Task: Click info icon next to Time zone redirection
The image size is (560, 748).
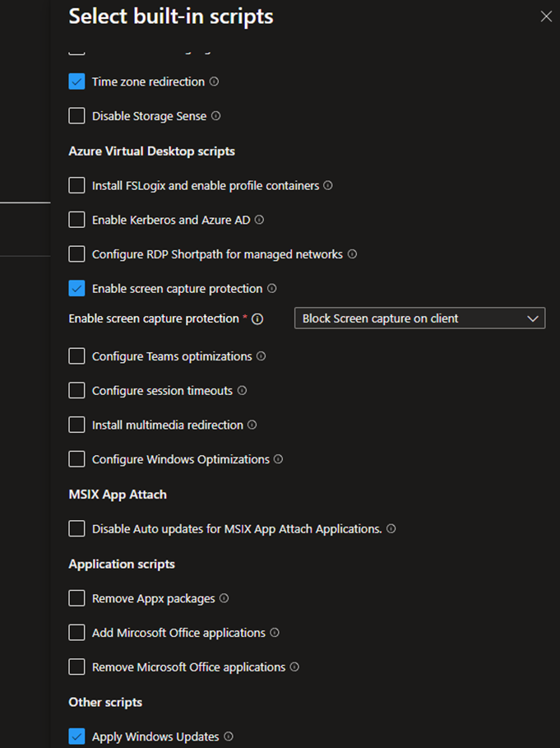Action: click(214, 81)
